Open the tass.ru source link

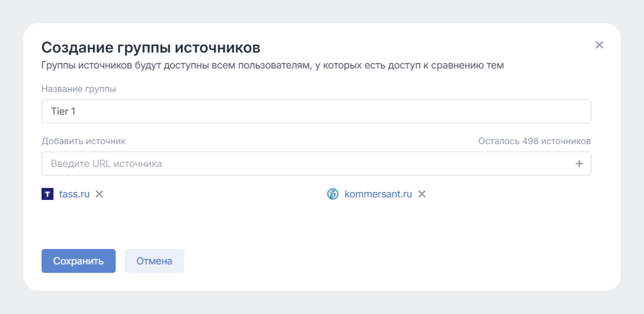[74, 194]
